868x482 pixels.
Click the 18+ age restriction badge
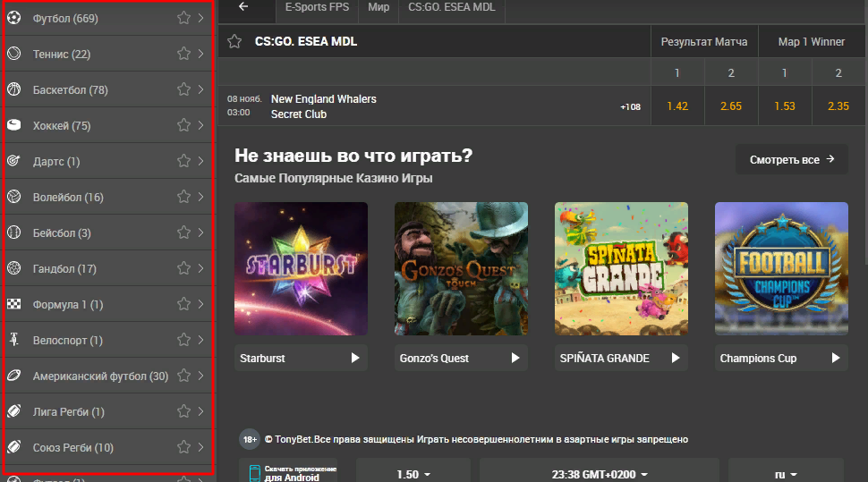tap(250, 439)
